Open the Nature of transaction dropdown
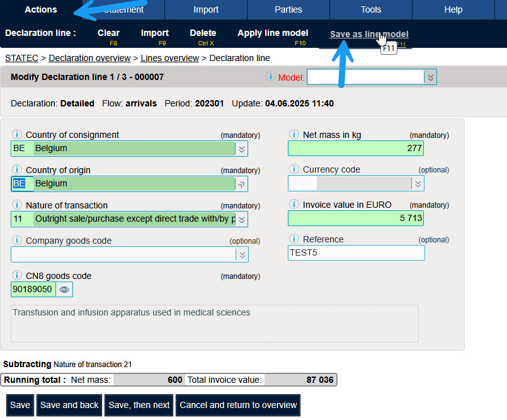Image resolution: width=507 pixels, height=420 pixels. pyautogui.click(x=242, y=219)
